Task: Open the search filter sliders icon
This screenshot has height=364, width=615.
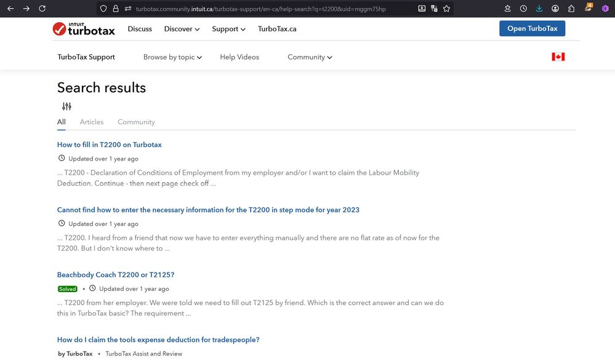Action: (x=66, y=106)
